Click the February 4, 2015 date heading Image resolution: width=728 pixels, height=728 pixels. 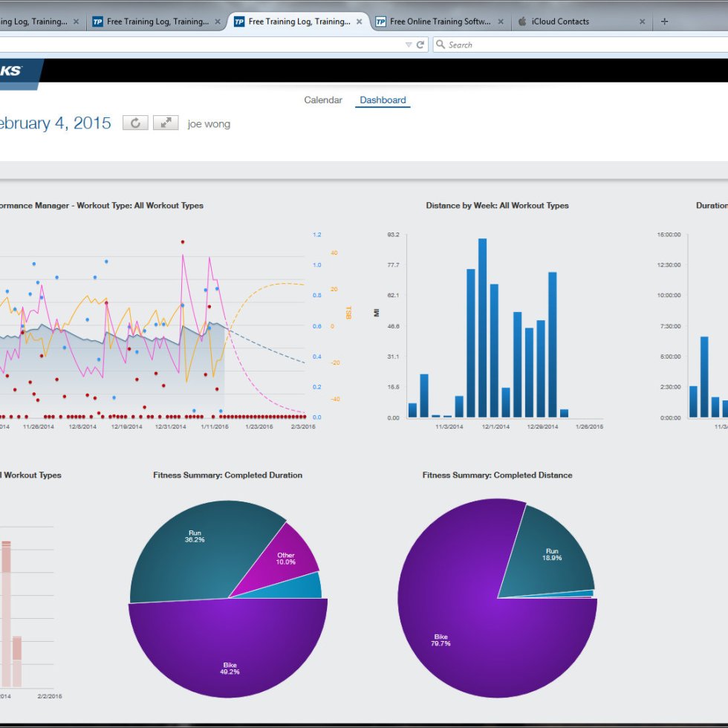click(54, 123)
